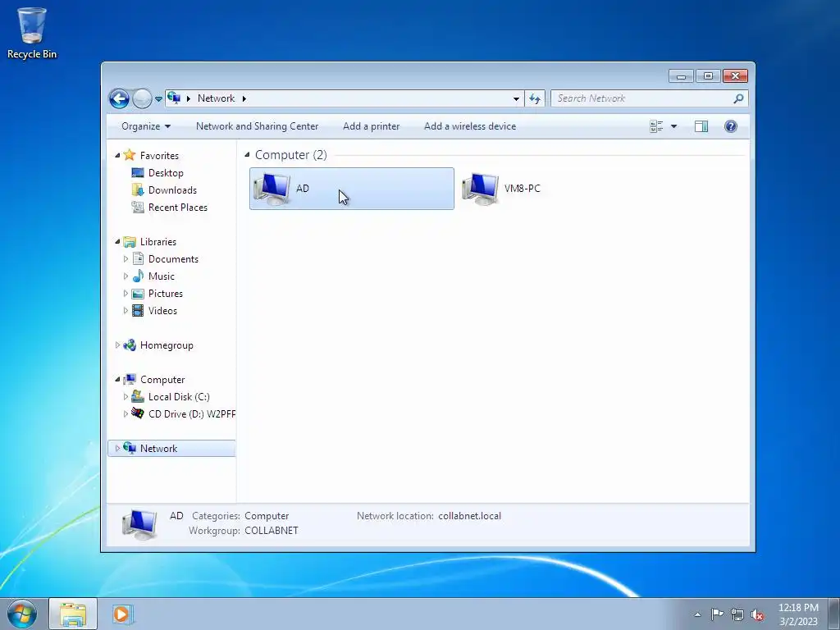Viewport: 840px width, 630px height.
Task: Show hidden tray icons arrow
Action: coord(697,614)
